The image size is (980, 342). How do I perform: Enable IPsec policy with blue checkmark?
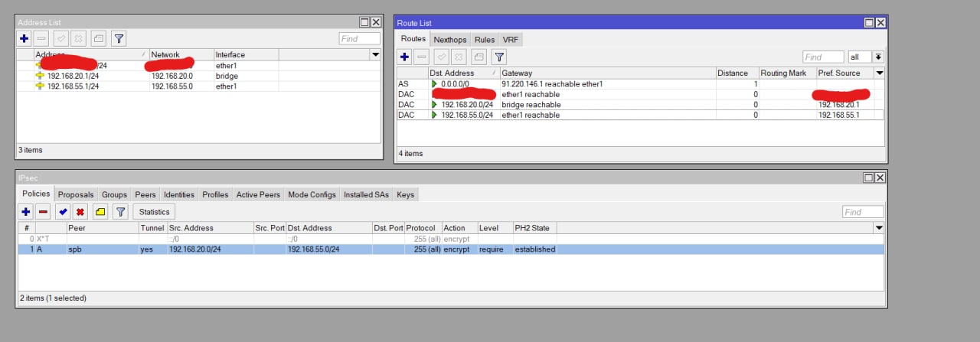click(63, 212)
